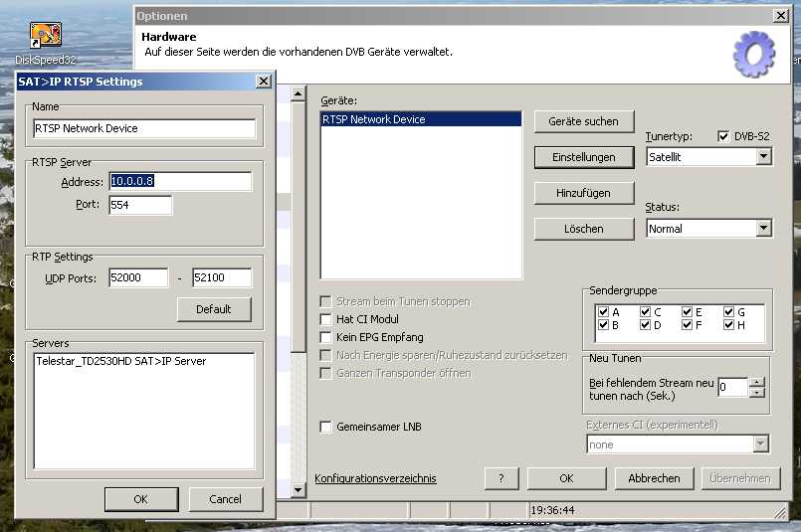Click the question mark help button
801x532 pixels.
[501, 478]
